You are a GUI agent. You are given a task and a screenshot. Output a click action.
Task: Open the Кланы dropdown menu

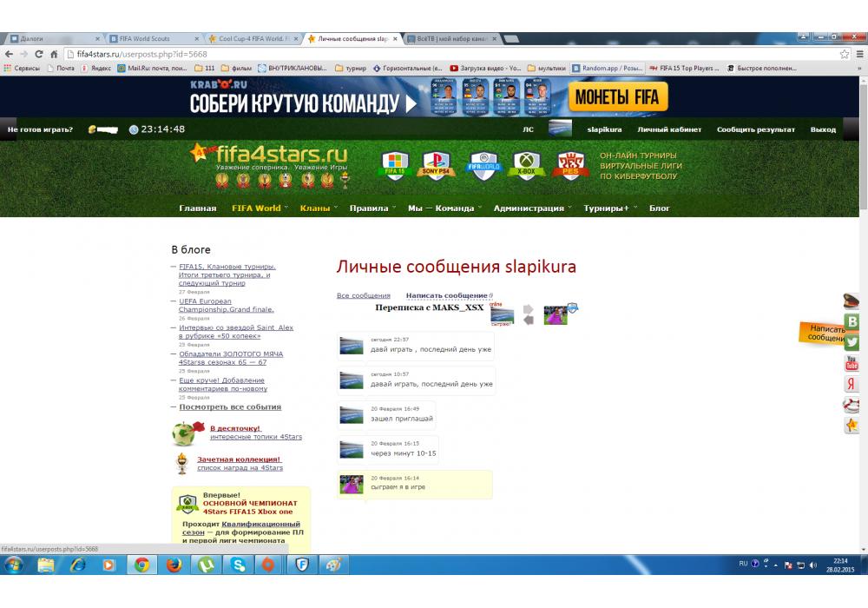(x=315, y=208)
